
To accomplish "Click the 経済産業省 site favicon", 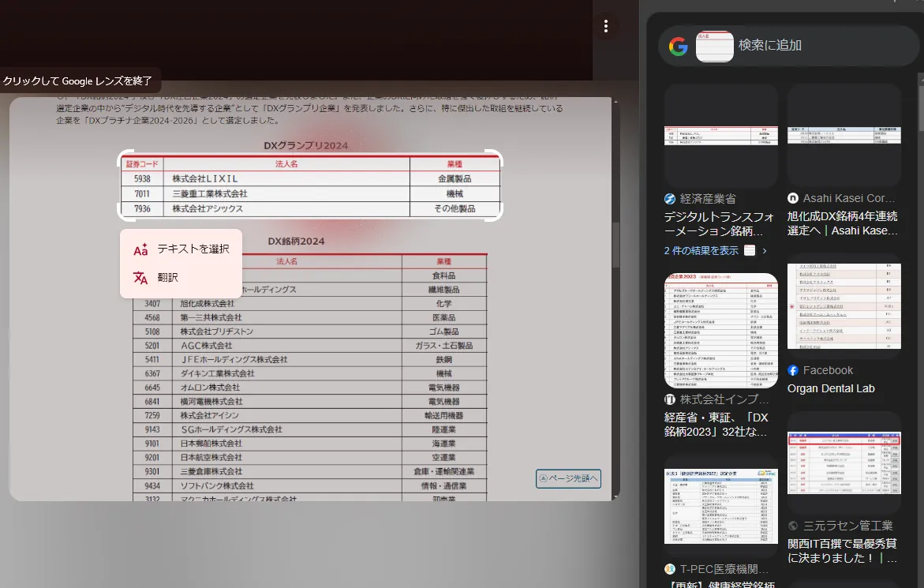I will point(669,199).
